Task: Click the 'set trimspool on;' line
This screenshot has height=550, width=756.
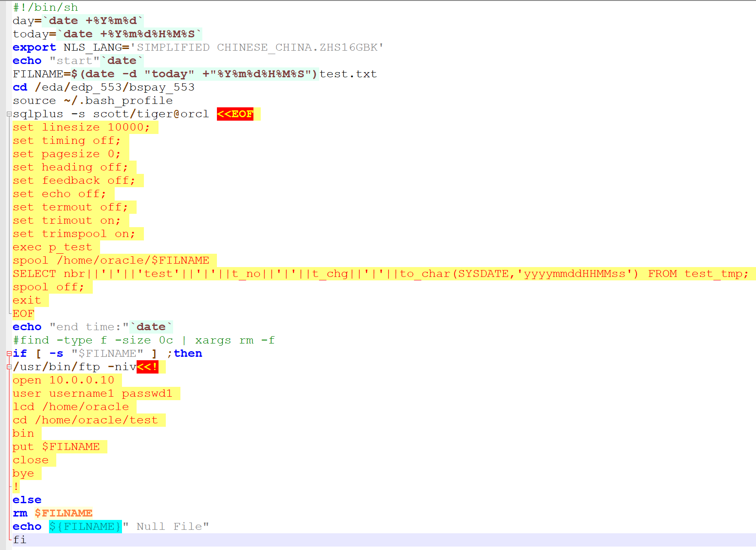Action: click(74, 234)
